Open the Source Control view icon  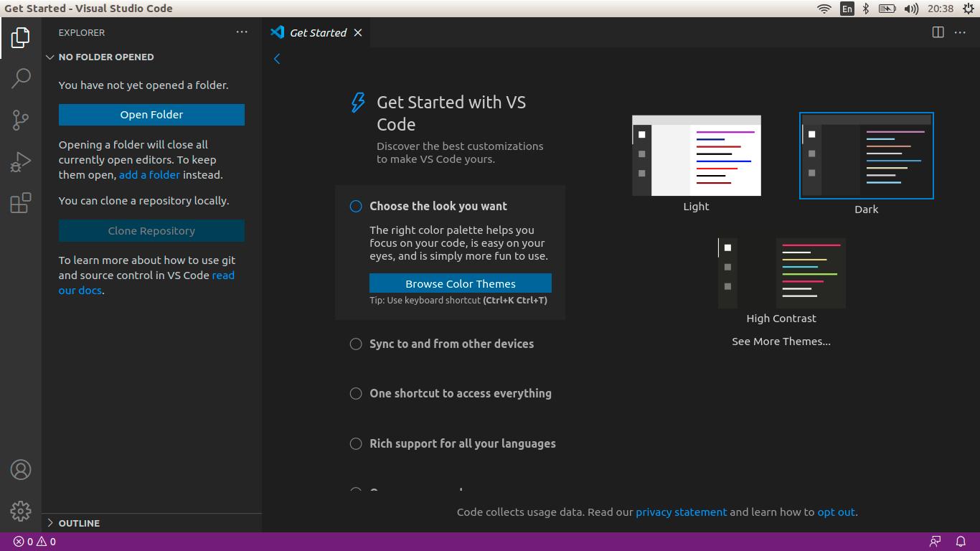21,120
